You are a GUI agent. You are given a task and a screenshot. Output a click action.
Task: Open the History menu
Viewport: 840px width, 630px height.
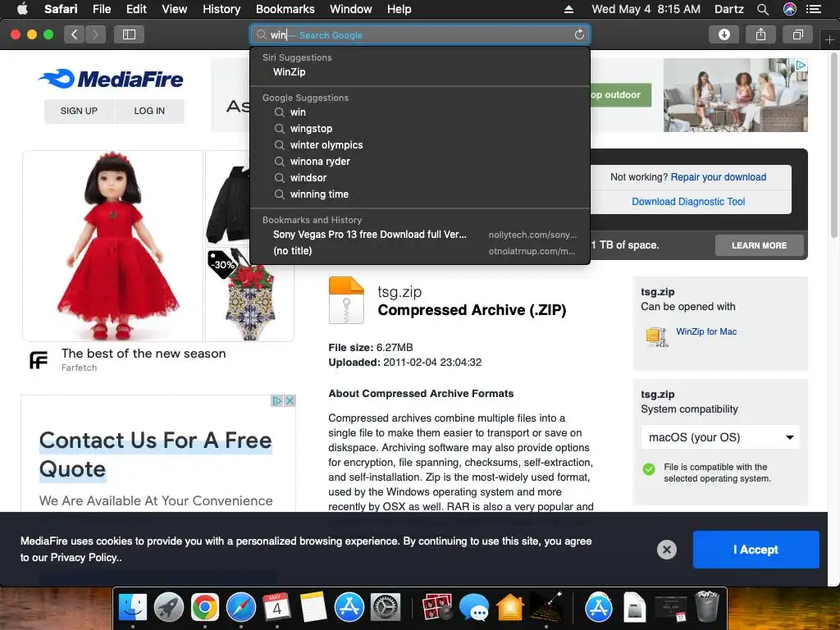point(221,9)
